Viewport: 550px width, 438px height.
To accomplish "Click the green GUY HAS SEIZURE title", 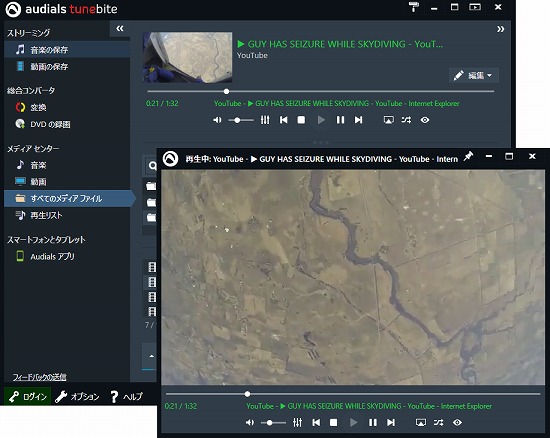I will click(340, 44).
